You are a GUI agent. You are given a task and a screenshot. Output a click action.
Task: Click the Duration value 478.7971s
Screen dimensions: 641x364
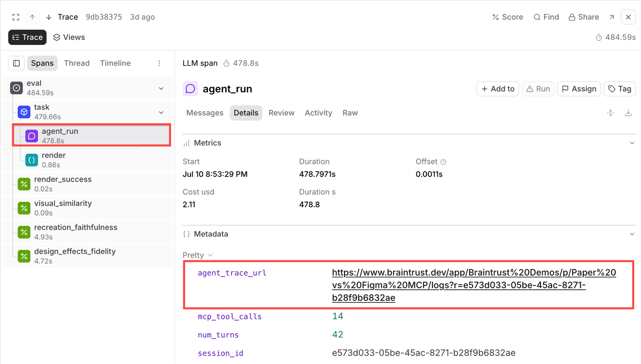point(317,174)
